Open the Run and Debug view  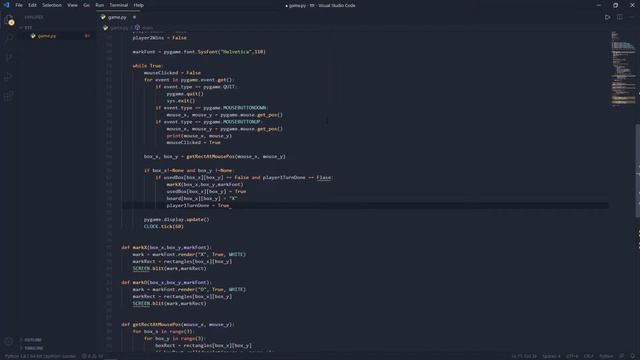pyautogui.click(x=9, y=77)
